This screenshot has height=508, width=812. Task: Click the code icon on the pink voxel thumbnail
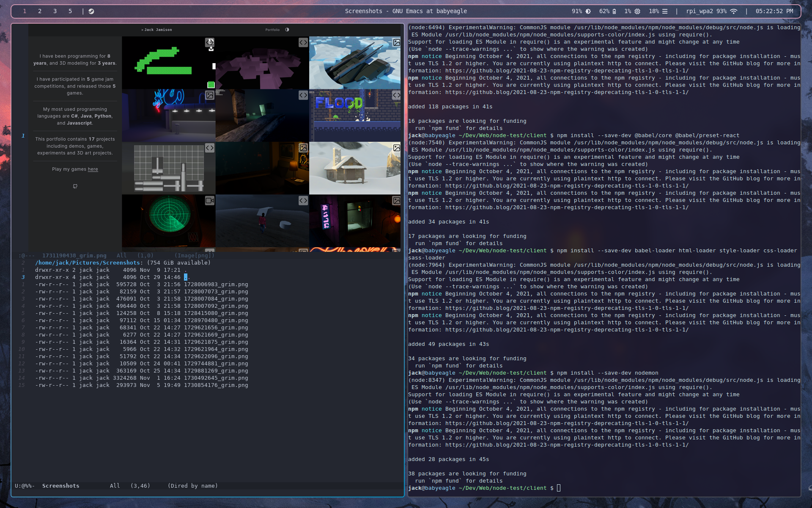point(303,42)
